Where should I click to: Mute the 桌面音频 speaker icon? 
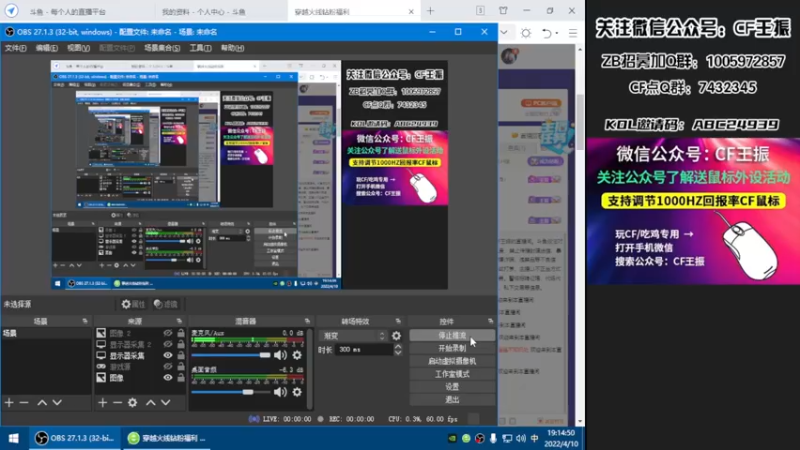coord(280,392)
